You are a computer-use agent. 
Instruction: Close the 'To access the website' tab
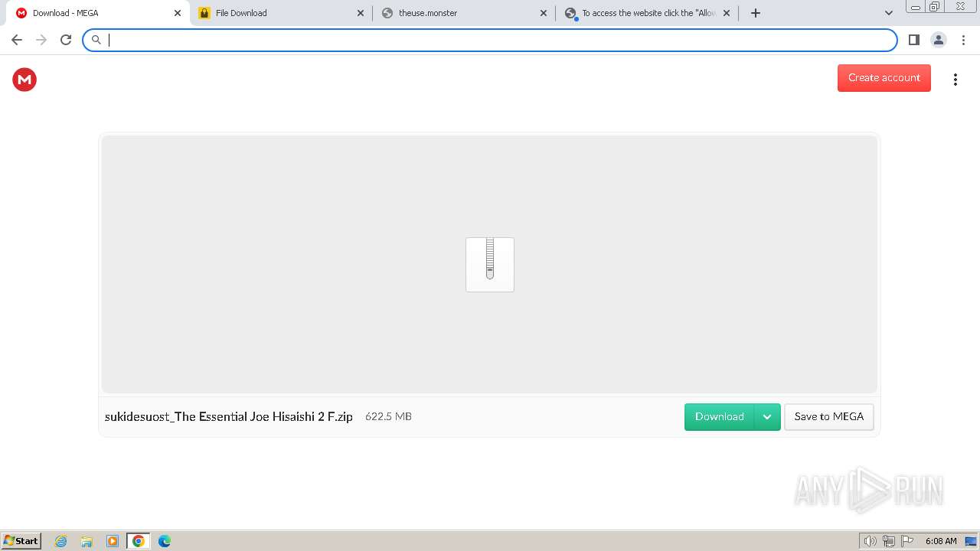727,13
